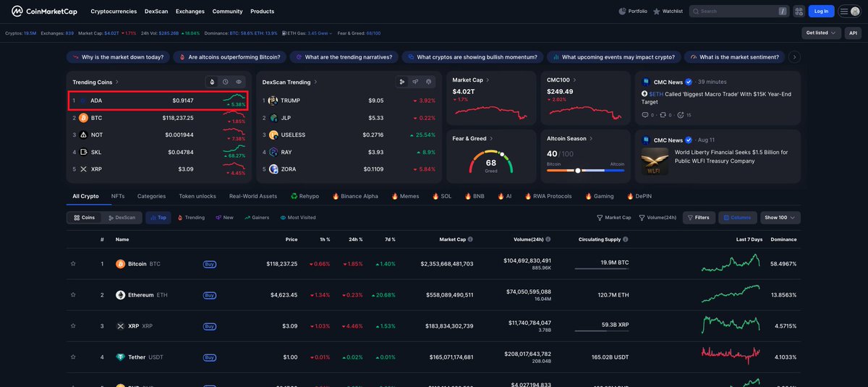Click the Altcoin Season index slider
The height and width of the screenshot is (387, 868).
(x=585, y=170)
